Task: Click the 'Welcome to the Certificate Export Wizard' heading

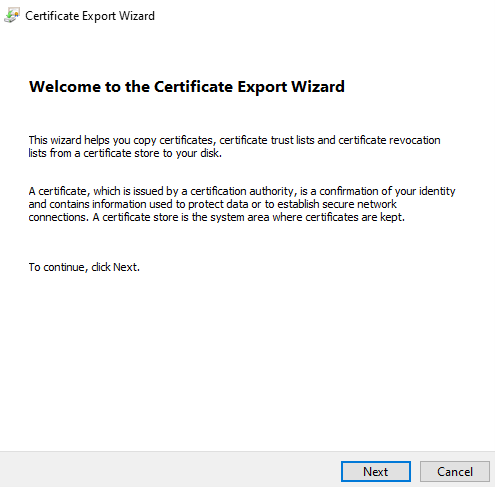Action: pos(187,87)
